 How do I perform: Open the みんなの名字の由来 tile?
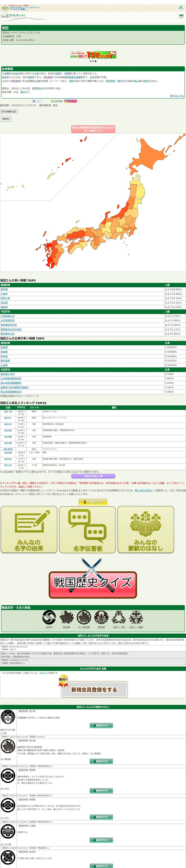tap(29, 529)
